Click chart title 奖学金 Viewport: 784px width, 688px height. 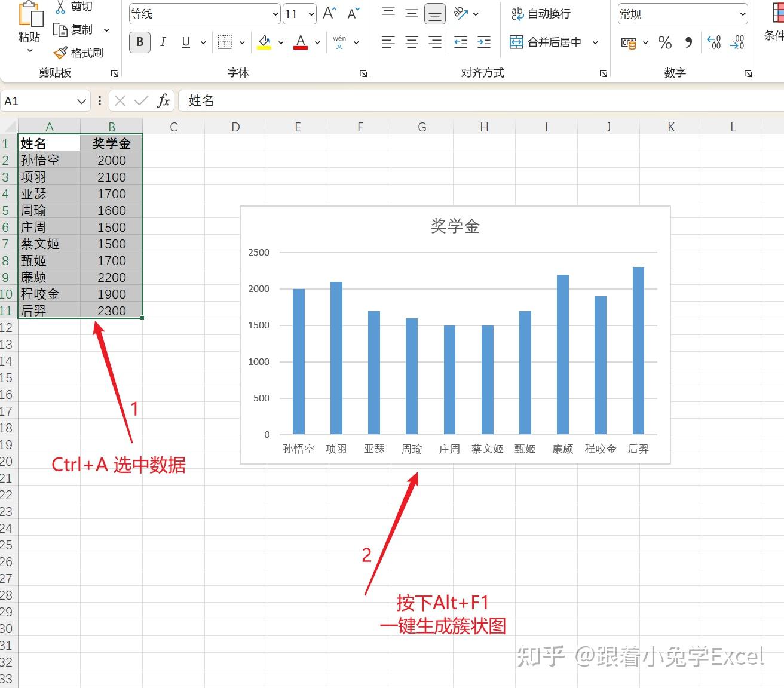pyautogui.click(x=455, y=226)
